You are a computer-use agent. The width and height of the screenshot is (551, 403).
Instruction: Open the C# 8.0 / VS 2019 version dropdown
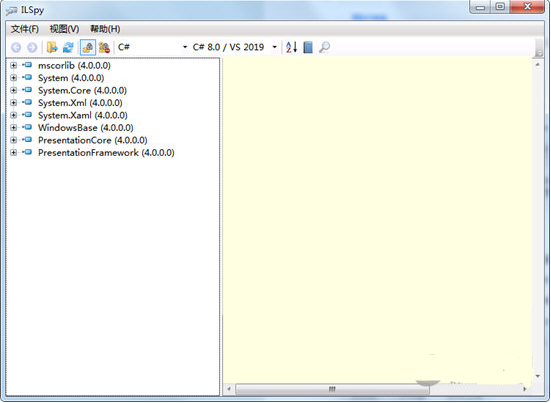click(x=235, y=47)
